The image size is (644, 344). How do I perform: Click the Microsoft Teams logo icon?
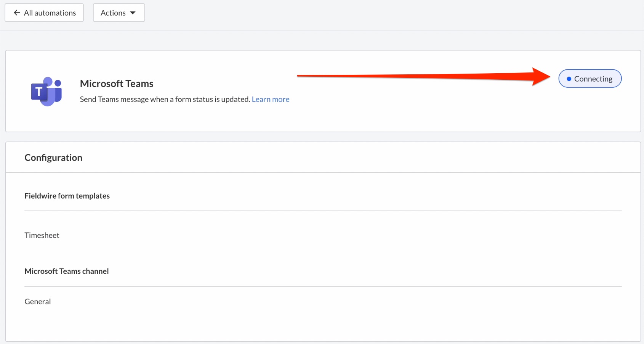[x=46, y=92]
